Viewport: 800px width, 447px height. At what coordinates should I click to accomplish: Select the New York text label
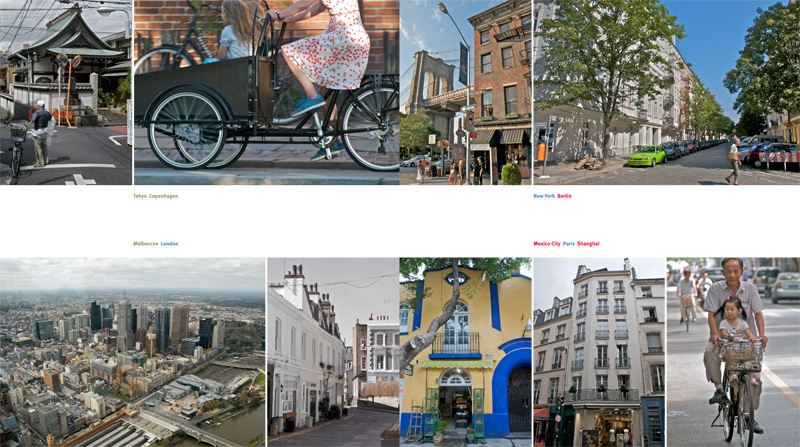544,196
